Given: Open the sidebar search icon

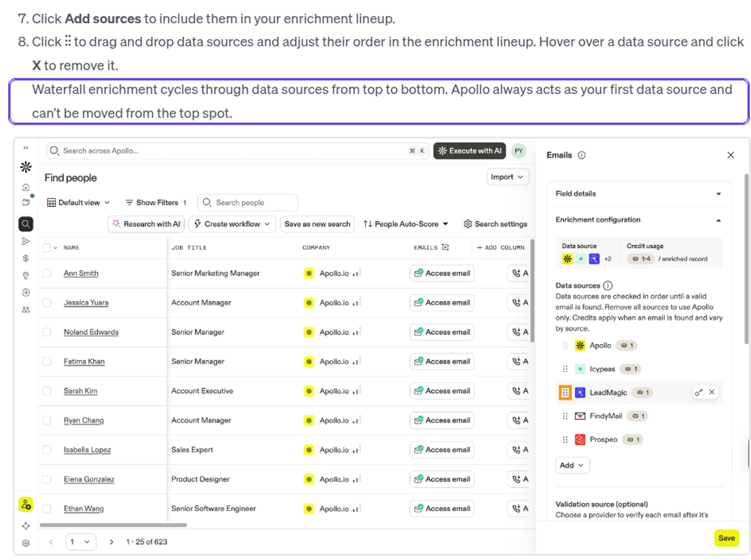Looking at the screenshot, I should click(26, 224).
